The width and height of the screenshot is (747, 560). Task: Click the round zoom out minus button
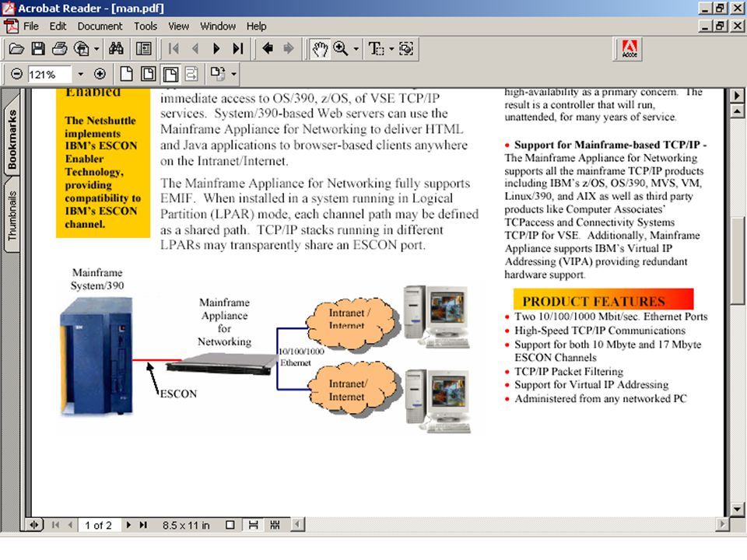16,74
